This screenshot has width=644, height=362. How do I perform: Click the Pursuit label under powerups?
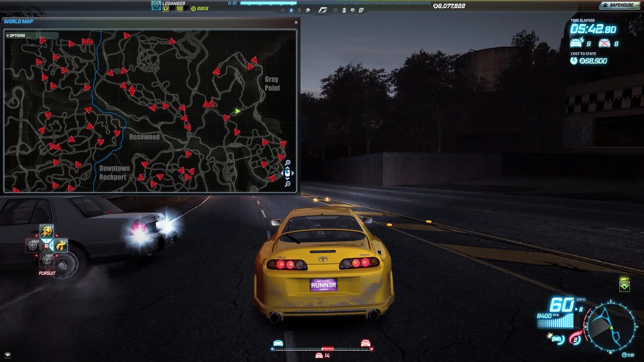[47, 273]
